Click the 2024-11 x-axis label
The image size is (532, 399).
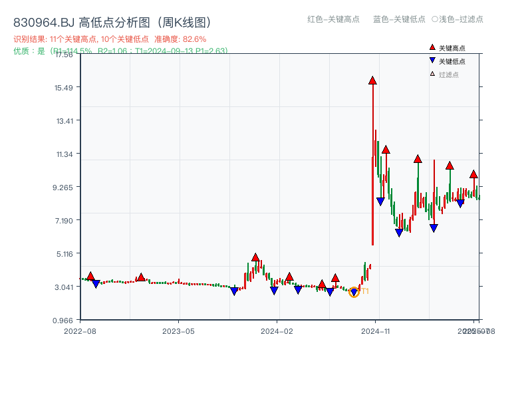click(375, 331)
